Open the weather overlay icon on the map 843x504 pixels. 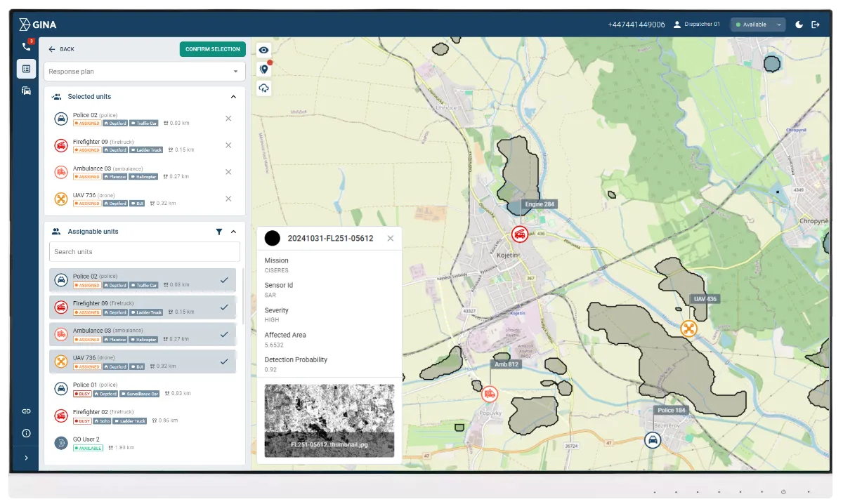click(x=263, y=88)
